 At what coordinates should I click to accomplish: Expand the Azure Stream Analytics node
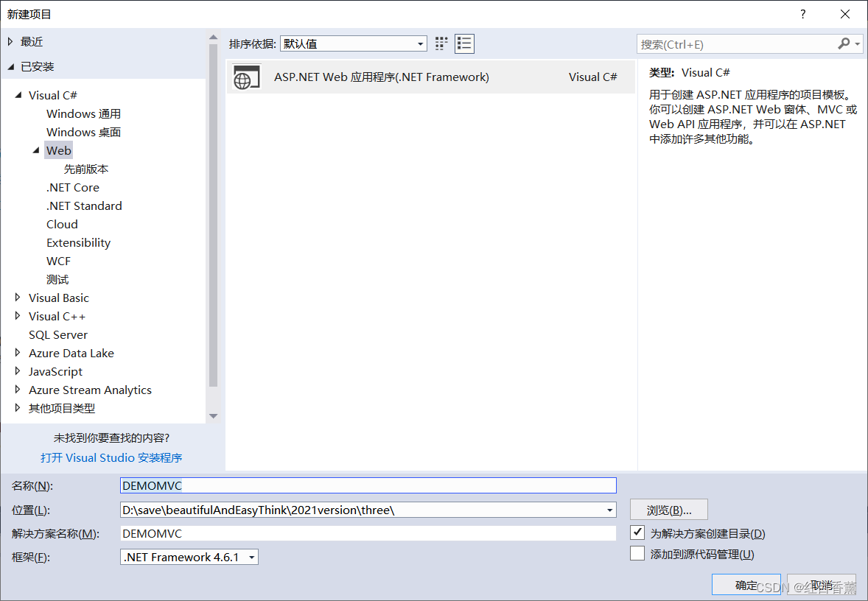pyautogui.click(x=18, y=390)
